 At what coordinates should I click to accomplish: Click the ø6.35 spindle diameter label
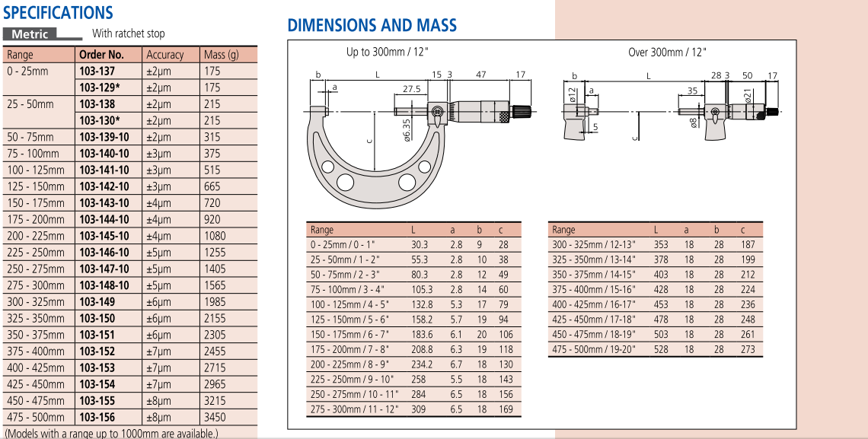[x=406, y=129]
